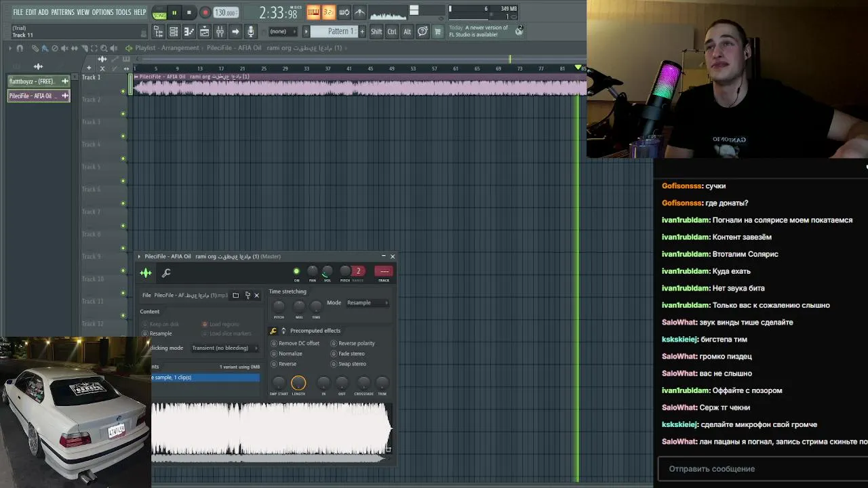Open the EDIT menu
Image resolution: width=868 pixels, height=488 pixels.
(31, 12)
